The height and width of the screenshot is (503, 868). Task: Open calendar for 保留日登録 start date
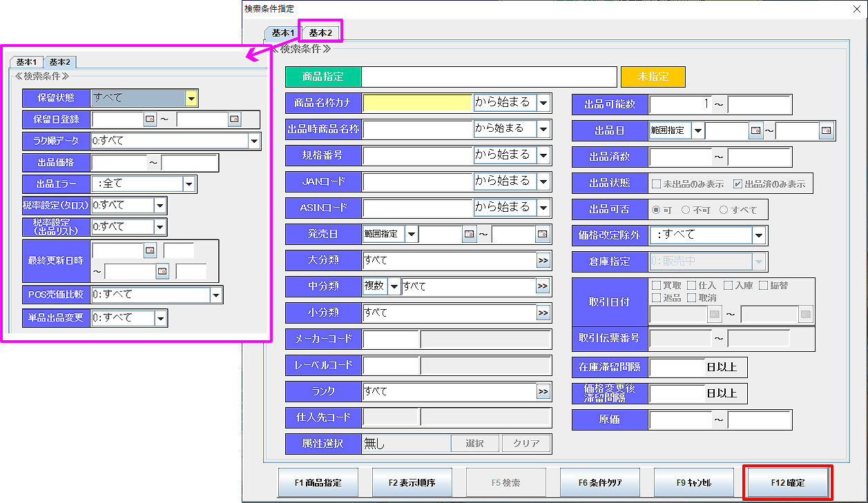150,119
